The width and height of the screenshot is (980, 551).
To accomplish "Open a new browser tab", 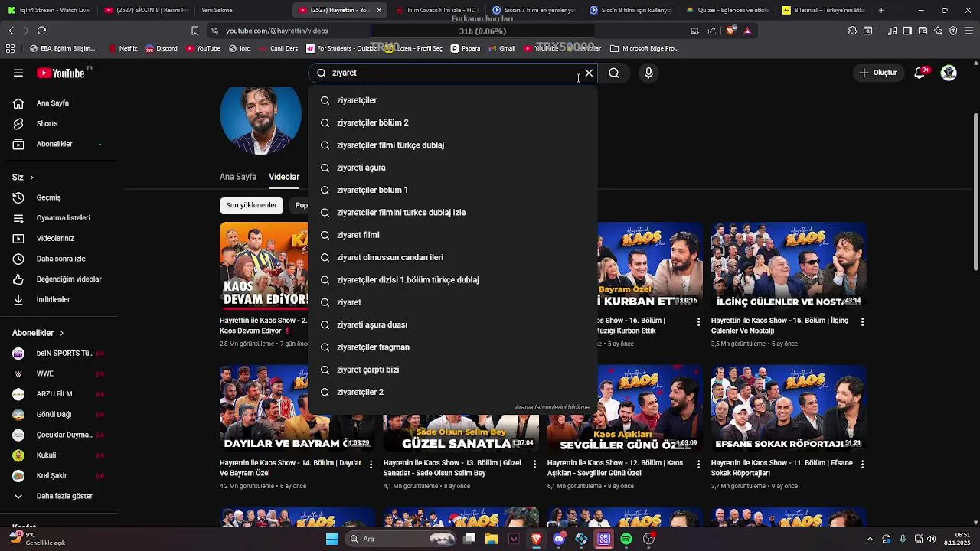I will click(881, 10).
